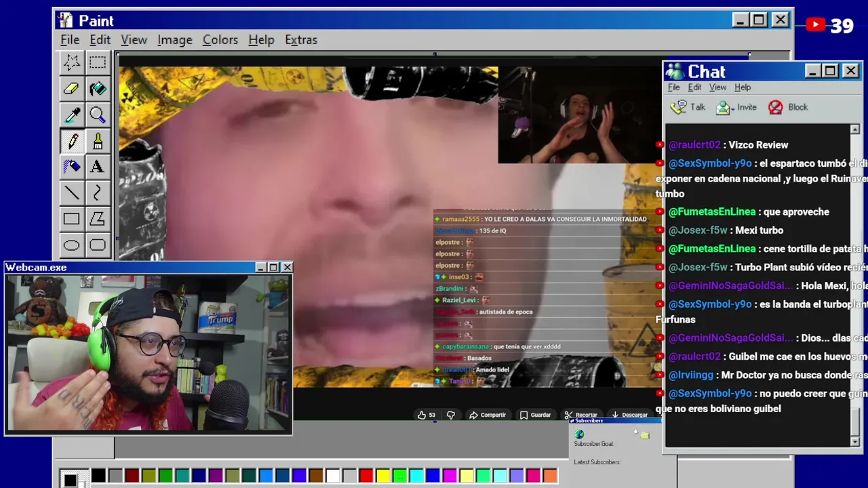The height and width of the screenshot is (488, 868).
Task: Select the Magnifier tool
Action: point(97,115)
